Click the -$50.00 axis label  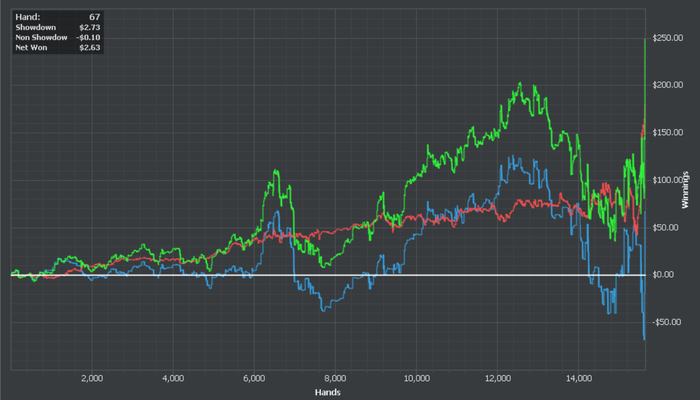(667, 322)
